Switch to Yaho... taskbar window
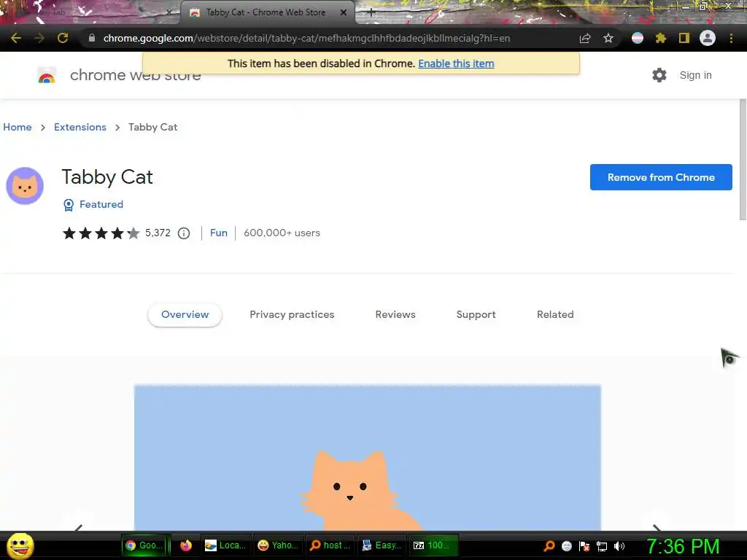Viewport: 747px width, 560px height. (x=278, y=545)
